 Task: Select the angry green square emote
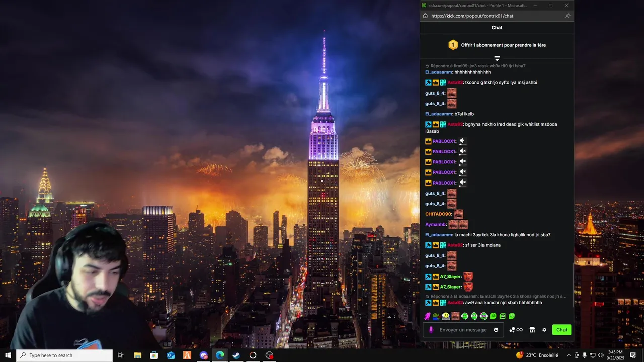coord(502,316)
